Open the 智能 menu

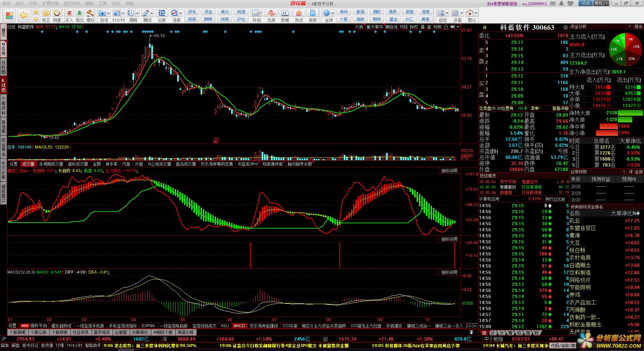[89, 3]
